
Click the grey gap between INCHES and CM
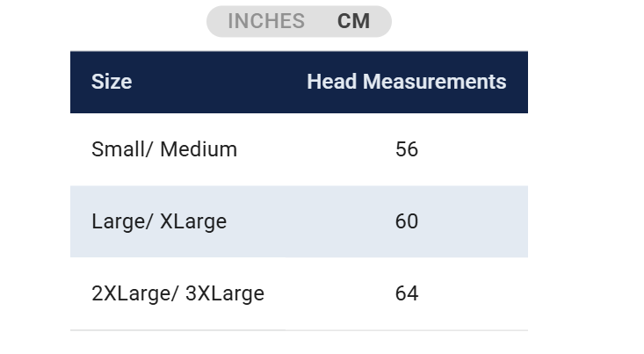pos(321,21)
